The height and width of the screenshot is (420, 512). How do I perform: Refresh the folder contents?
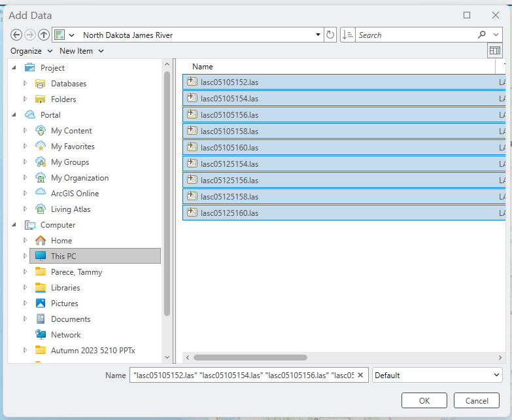(330, 35)
